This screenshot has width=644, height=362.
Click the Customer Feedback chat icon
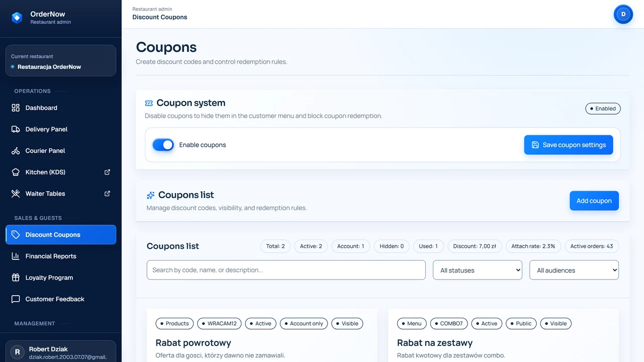[x=16, y=299]
